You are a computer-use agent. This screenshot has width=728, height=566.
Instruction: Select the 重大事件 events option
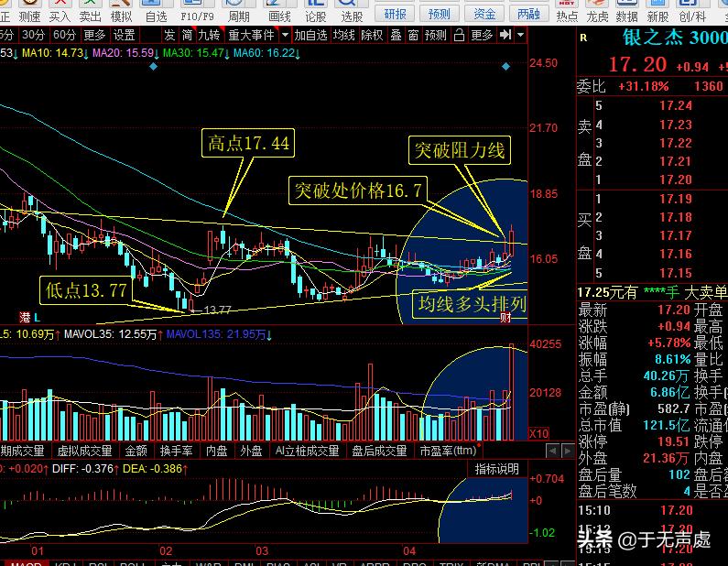251,35
